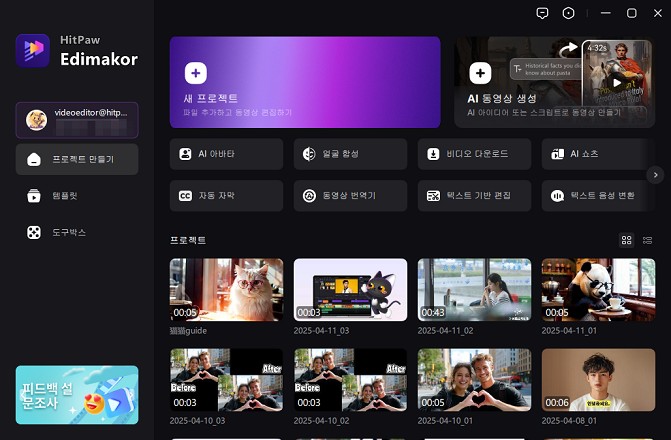Open the cat with glasses project thumbnail
Image resolution: width=671 pixels, height=440 pixels.
click(226, 290)
